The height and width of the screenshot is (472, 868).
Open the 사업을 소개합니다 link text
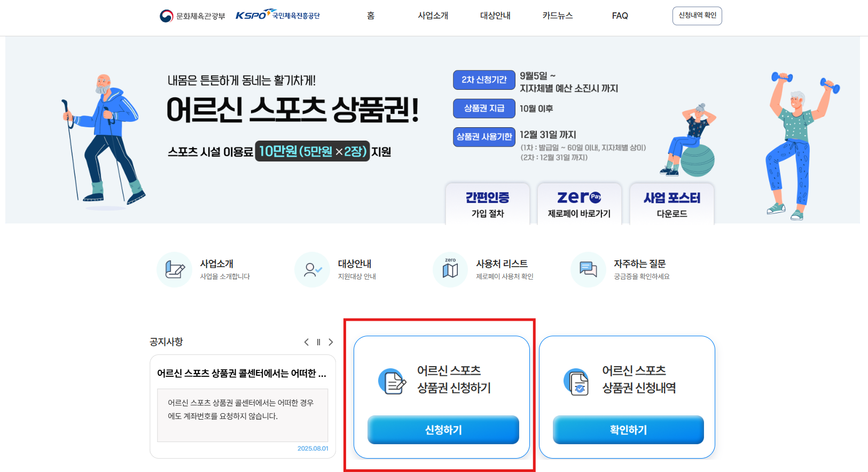pos(225,276)
